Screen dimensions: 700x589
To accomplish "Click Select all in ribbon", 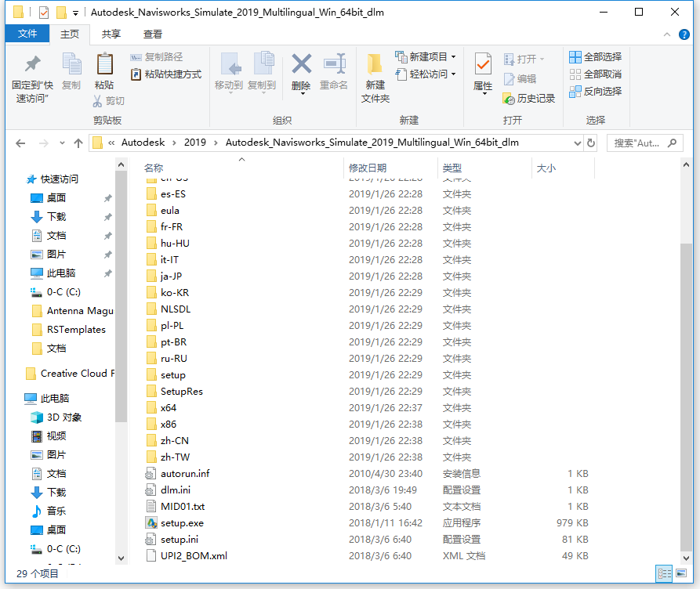I will point(596,57).
